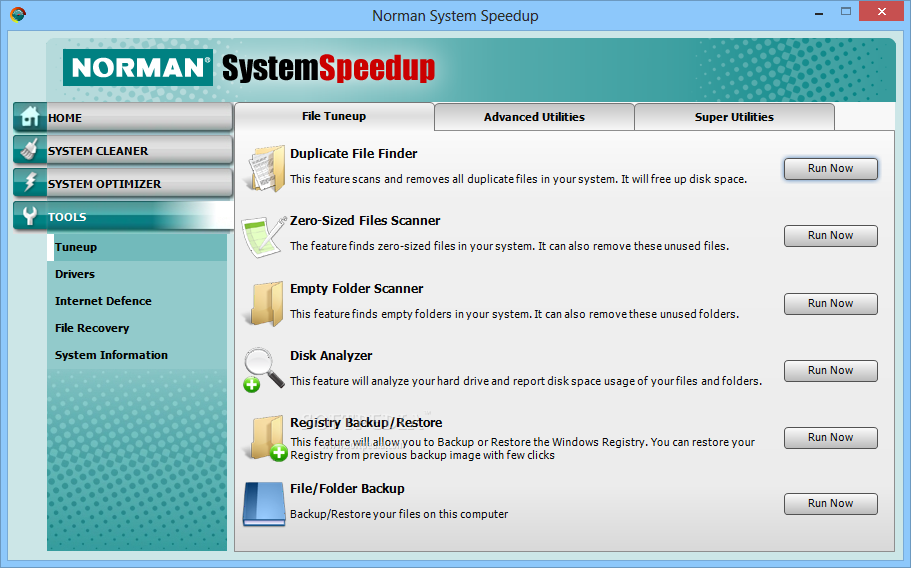Click the File/Folder Backup heading
The image size is (911, 568).
[x=347, y=488]
